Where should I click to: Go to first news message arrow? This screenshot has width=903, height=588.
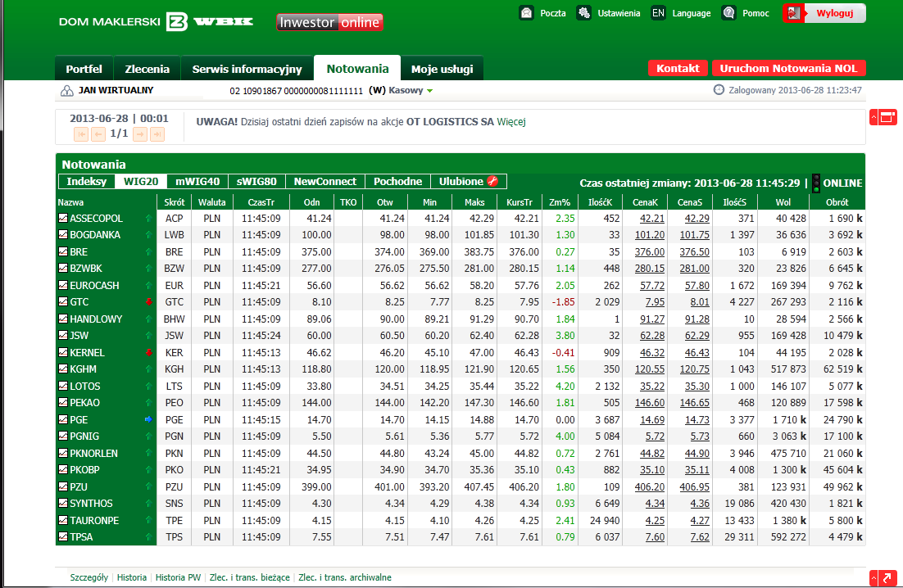click(81, 134)
